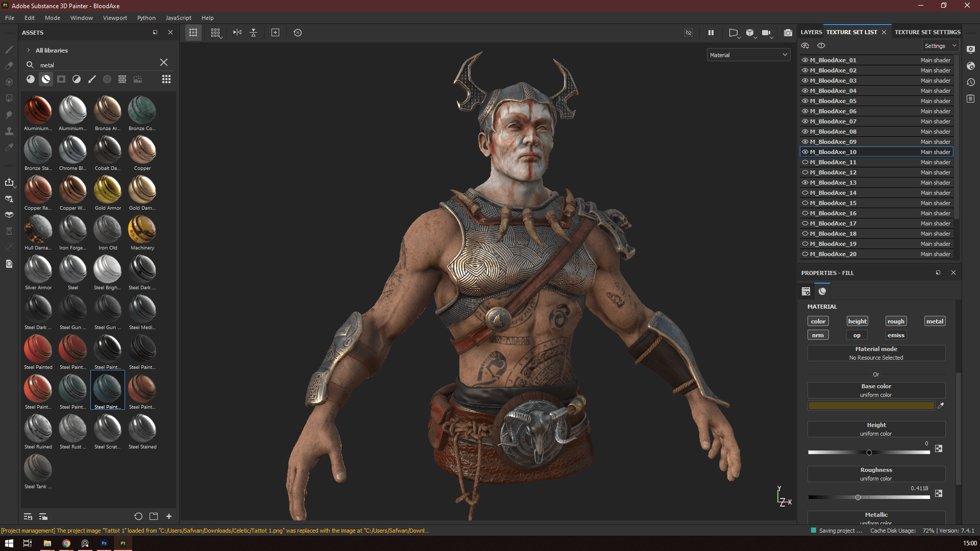Switch to the Layers tab

click(811, 32)
